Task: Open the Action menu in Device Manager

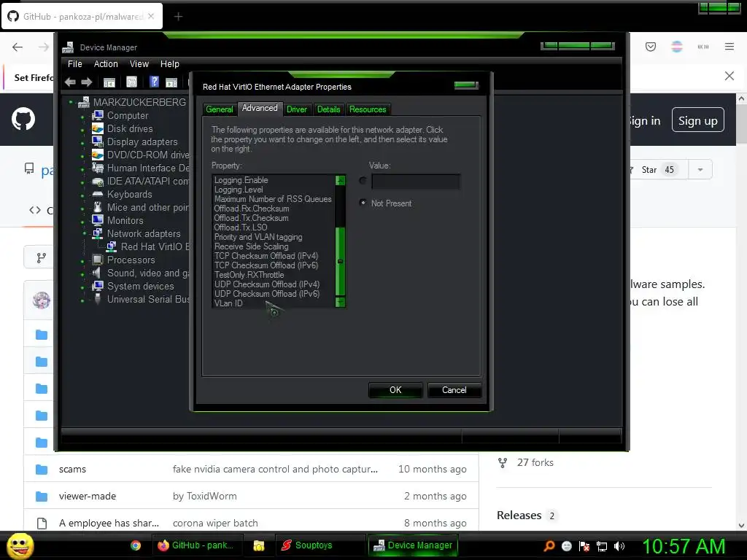Action: pos(106,64)
